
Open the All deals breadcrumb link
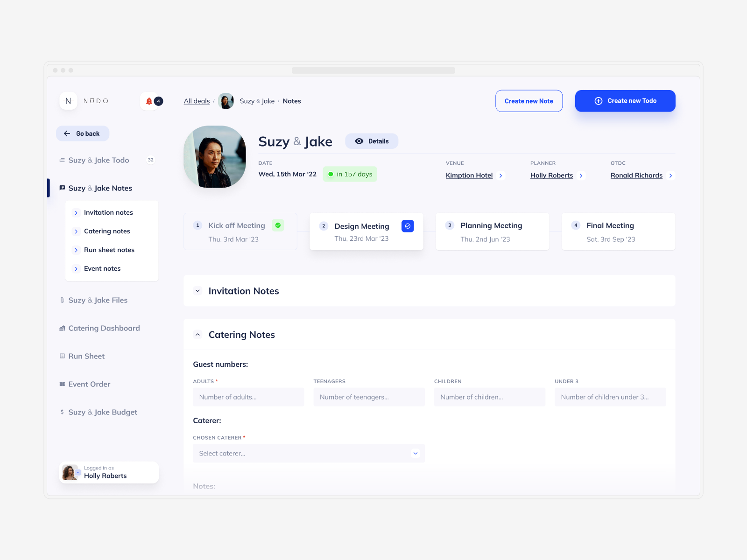click(197, 101)
